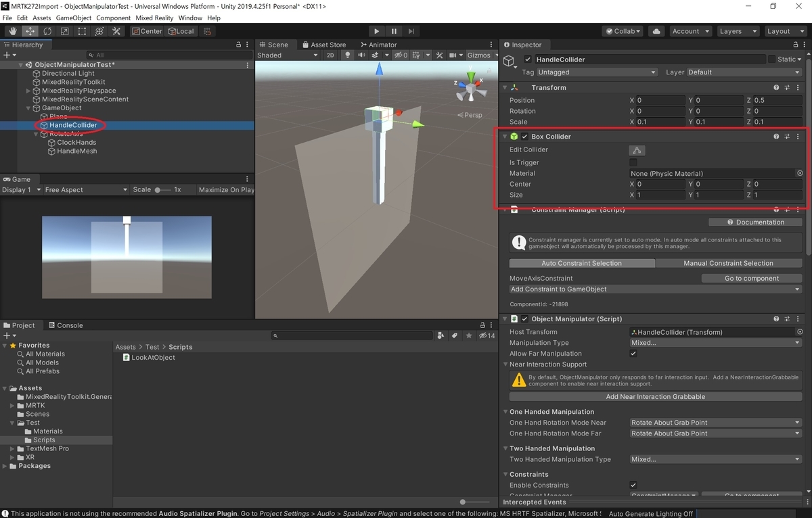This screenshot has width=812, height=518.
Task: Expand MixedRealityPlayspace in Hierarchy
Action: (28, 91)
